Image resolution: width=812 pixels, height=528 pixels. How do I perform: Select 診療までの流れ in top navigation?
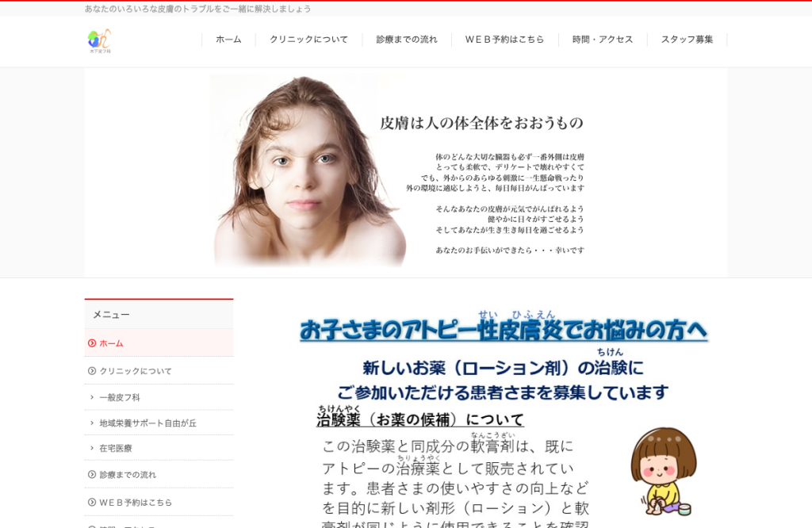[x=407, y=40]
